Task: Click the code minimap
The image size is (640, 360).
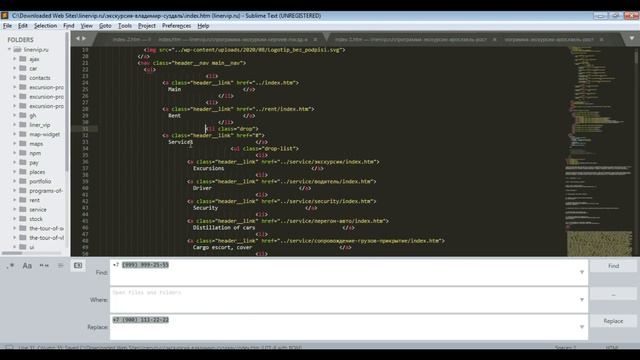Action: coord(600,151)
